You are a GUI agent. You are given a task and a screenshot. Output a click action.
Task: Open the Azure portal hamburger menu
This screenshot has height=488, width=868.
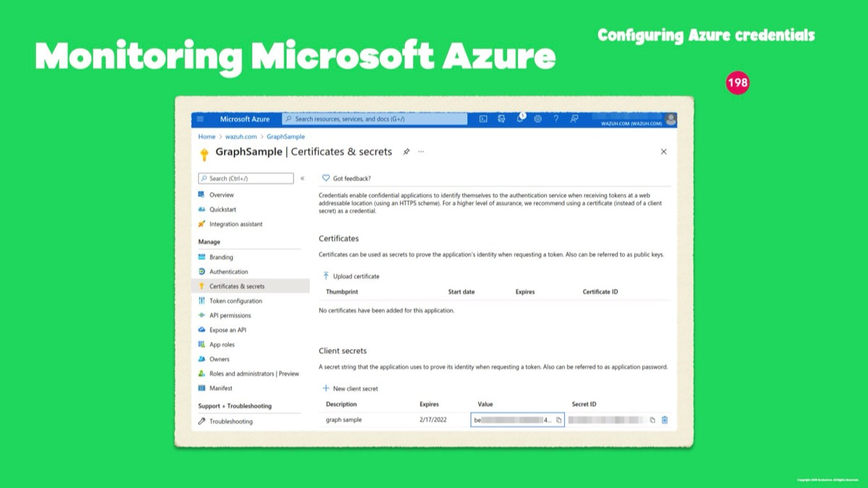click(200, 119)
